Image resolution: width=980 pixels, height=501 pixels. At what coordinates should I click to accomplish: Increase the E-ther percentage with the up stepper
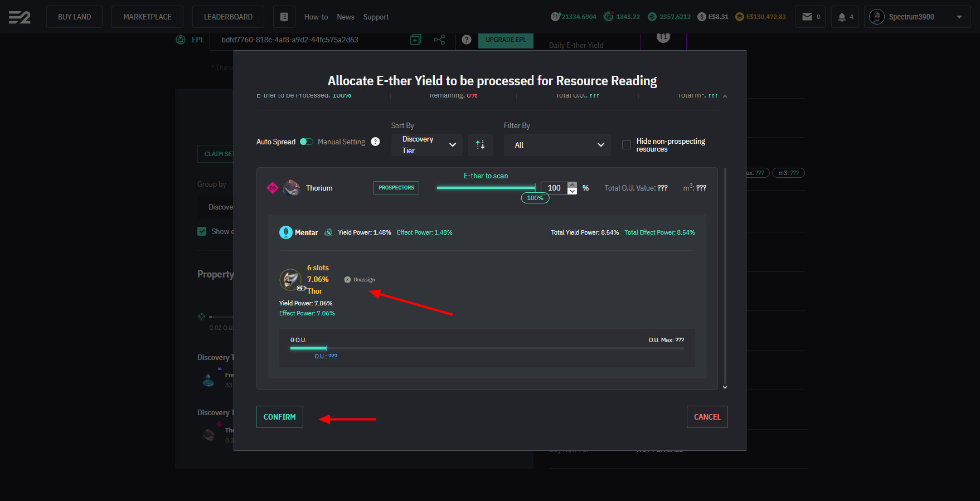click(573, 184)
